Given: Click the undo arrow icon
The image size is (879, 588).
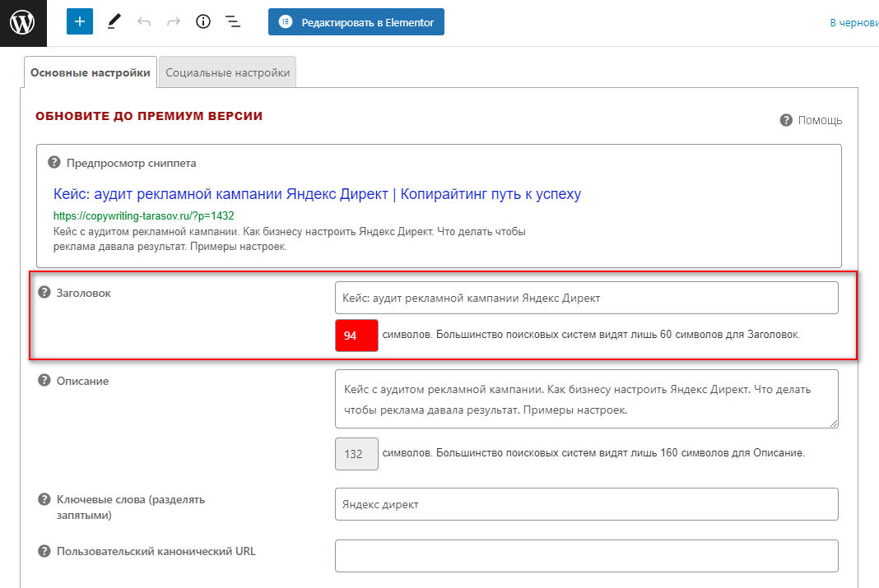Looking at the screenshot, I should point(144,22).
